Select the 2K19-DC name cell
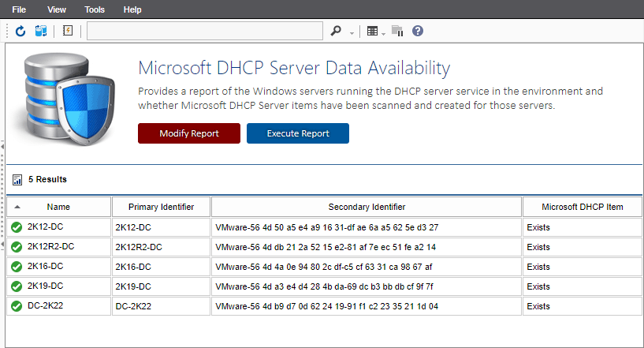The height and width of the screenshot is (348, 644). point(59,286)
